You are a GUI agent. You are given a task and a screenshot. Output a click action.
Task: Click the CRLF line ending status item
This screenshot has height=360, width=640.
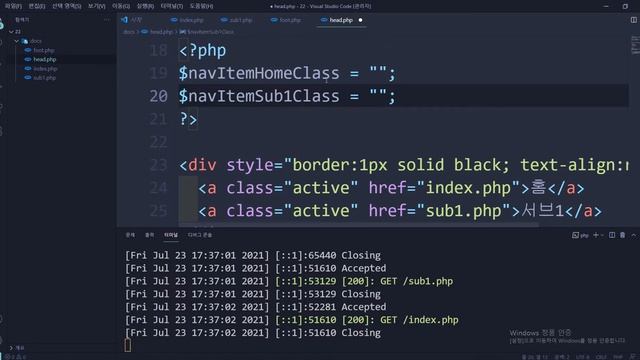pyautogui.click(x=601, y=357)
